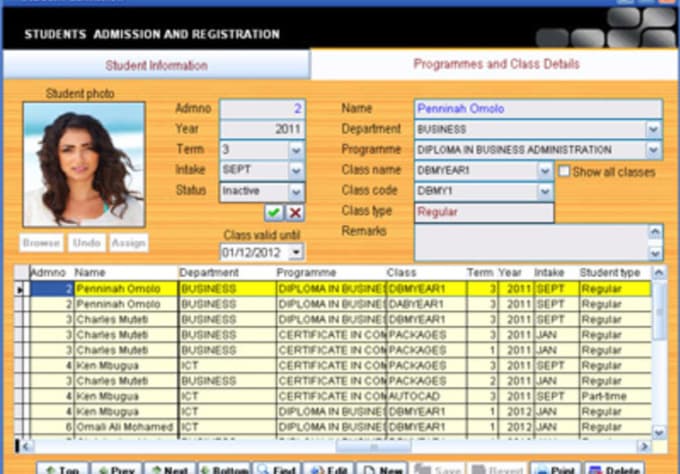
Task: Click the grid horizontal scroll left arrow
Action: click(26, 446)
